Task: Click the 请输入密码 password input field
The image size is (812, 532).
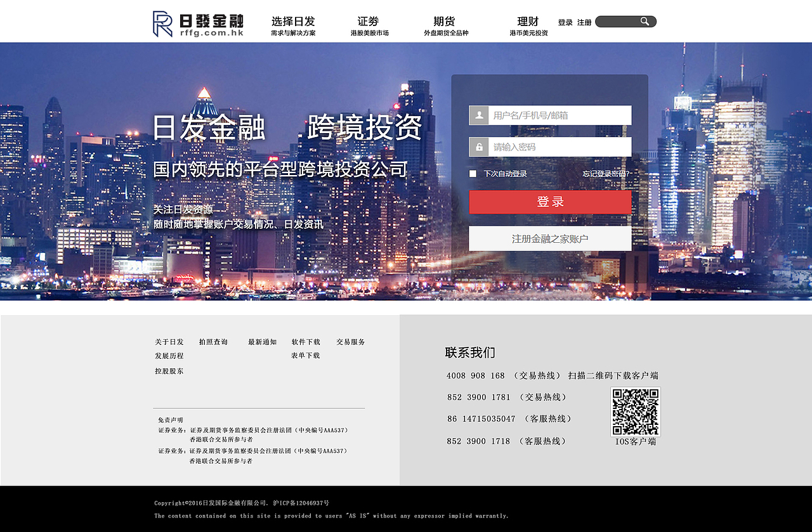Action: 558,146
